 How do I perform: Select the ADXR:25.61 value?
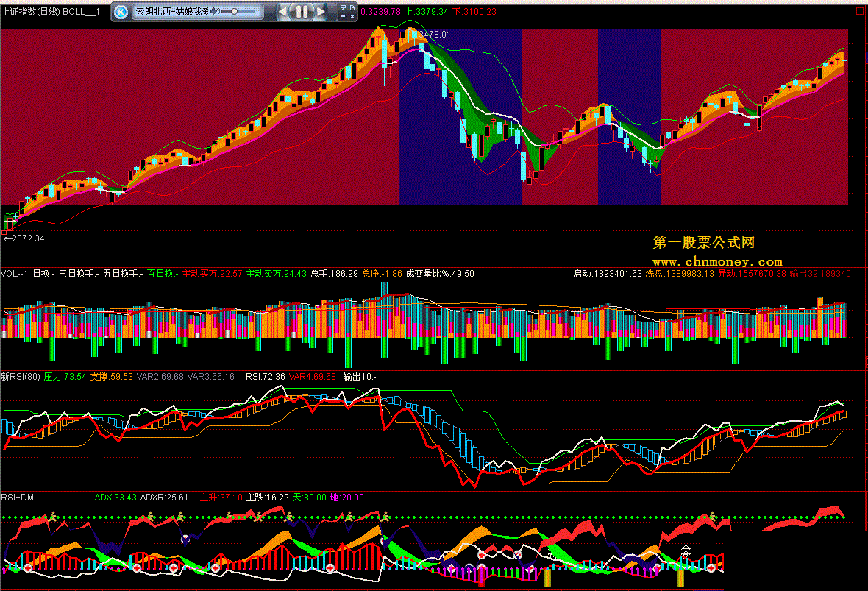(x=165, y=498)
